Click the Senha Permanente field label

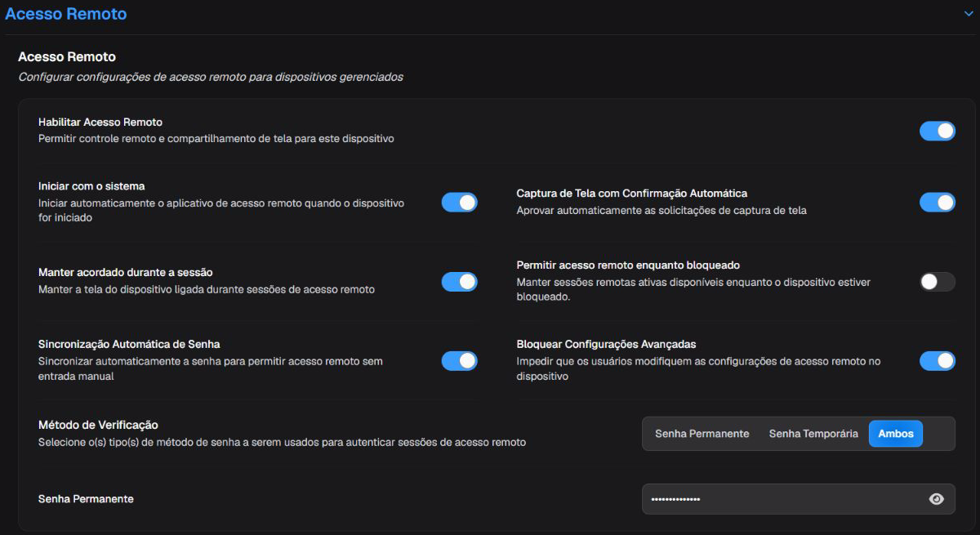pos(86,498)
